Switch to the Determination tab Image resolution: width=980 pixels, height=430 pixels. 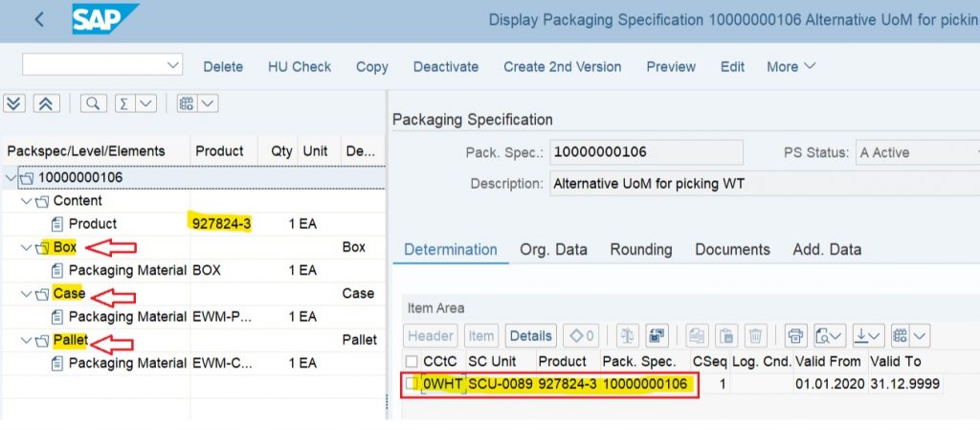451,249
